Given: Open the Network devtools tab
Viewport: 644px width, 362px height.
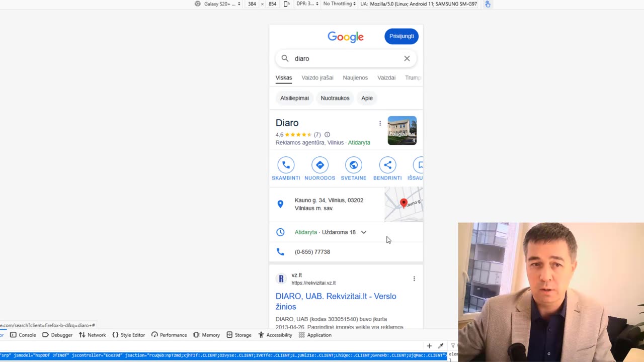Looking at the screenshot, I should [92, 335].
